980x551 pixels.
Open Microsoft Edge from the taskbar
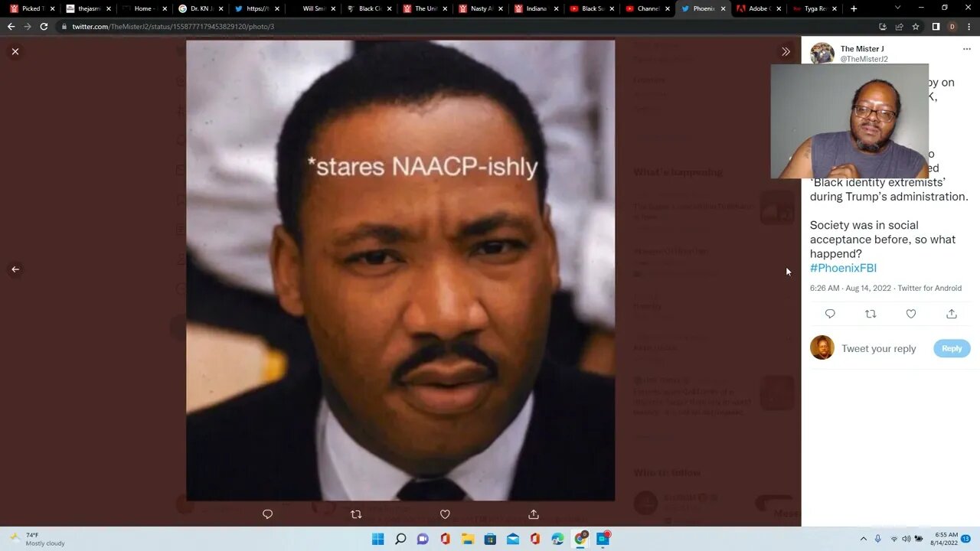(557, 539)
